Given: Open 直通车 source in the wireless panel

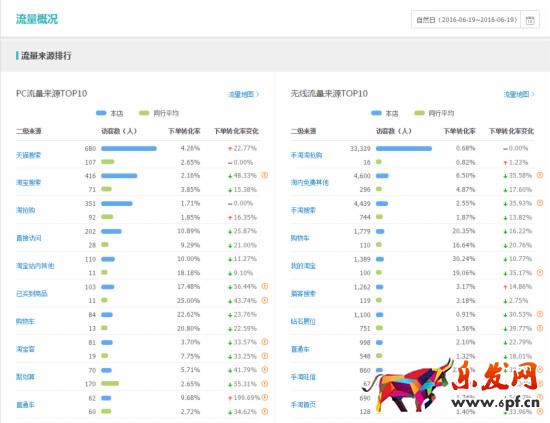Looking at the screenshot, I should point(300,349).
